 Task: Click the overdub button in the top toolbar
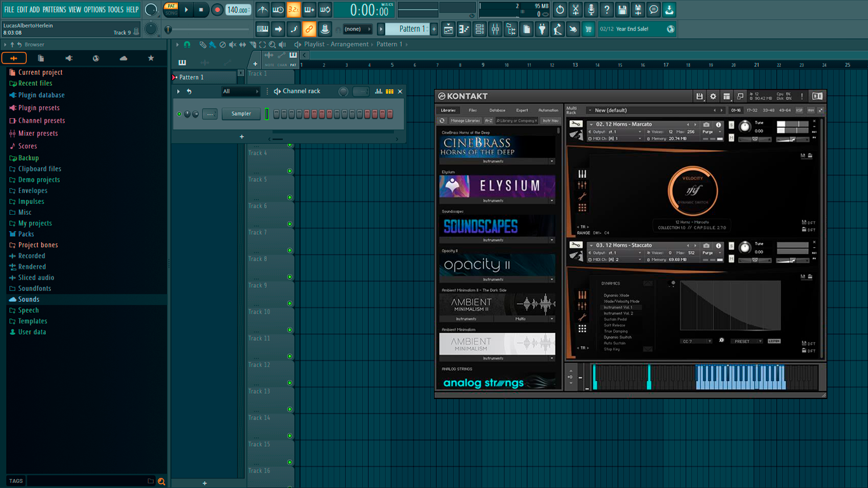coord(309,10)
